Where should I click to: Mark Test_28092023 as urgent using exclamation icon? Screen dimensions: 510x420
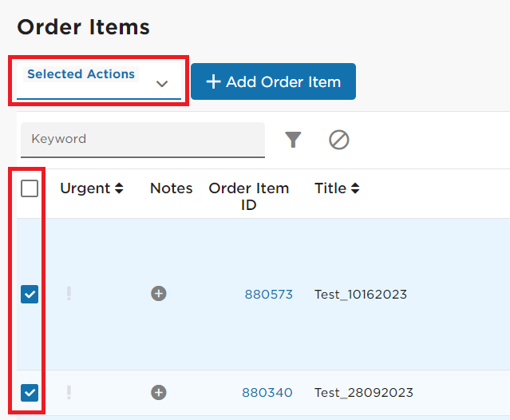point(69,392)
